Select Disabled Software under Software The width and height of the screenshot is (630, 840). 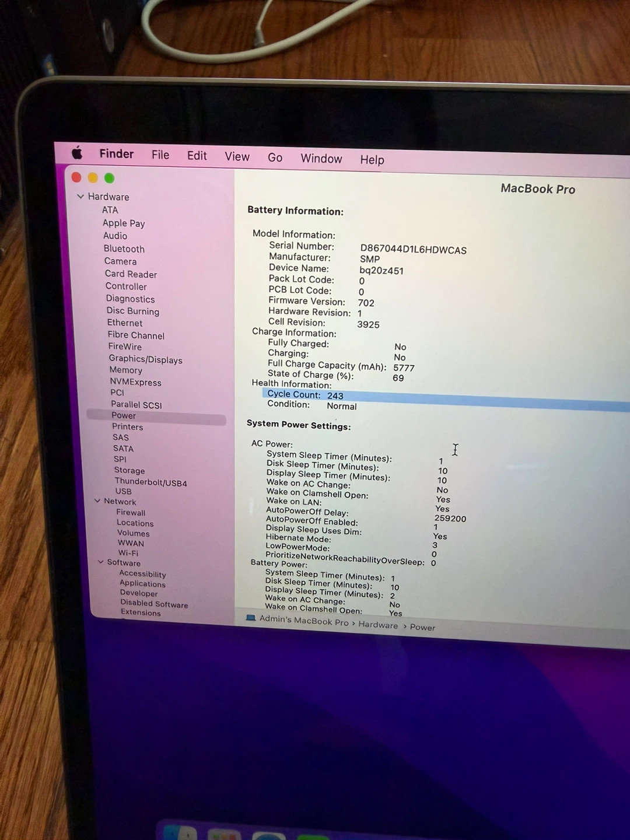(x=155, y=604)
